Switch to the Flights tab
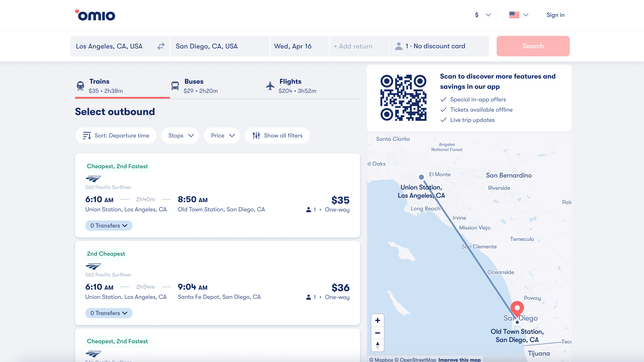Image resolution: width=644 pixels, height=362 pixels. click(312, 86)
